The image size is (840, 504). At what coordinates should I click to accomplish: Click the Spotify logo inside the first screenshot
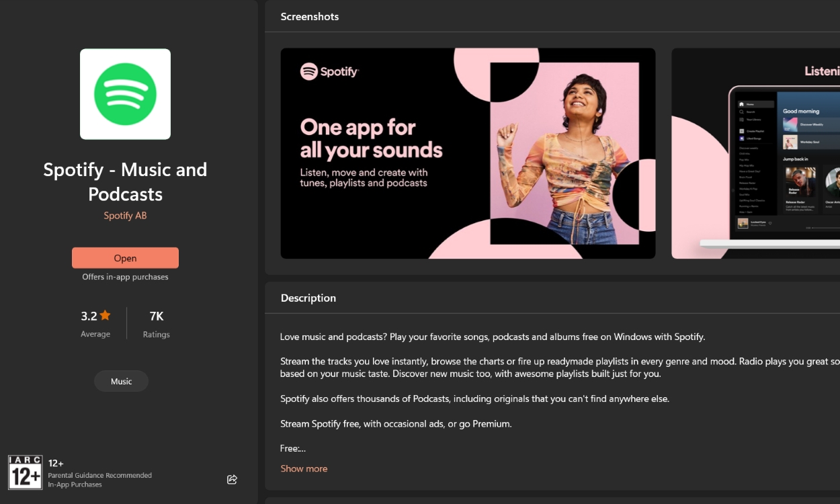[x=329, y=71]
